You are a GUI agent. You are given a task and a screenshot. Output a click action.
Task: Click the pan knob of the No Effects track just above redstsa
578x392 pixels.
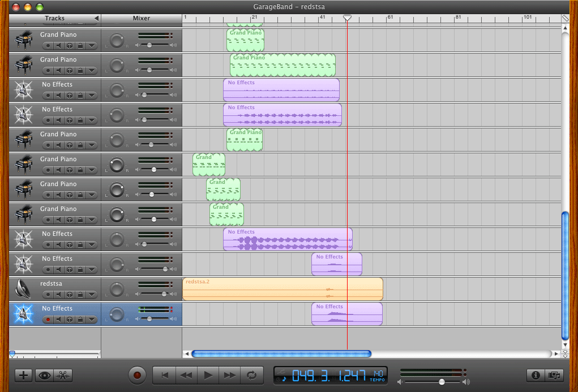point(117,265)
